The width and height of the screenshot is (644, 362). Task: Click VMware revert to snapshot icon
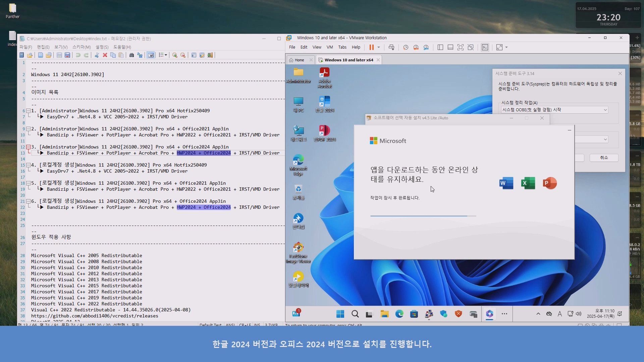click(x=416, y=47)
